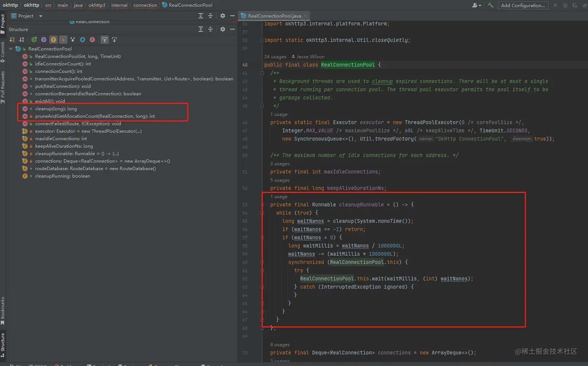Fold synchronized block at line 60
The height and width of the screenshot is (366, 588).
(x=262, y=262)
